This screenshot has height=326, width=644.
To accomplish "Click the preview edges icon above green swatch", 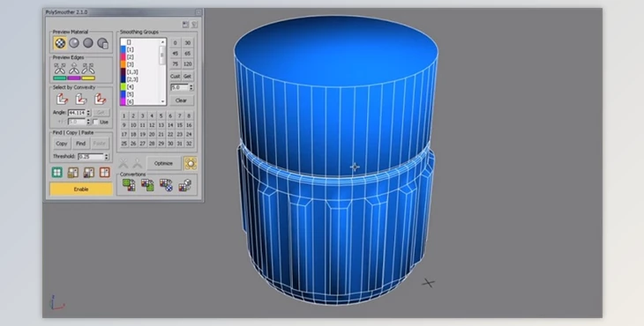I will 60,69.
